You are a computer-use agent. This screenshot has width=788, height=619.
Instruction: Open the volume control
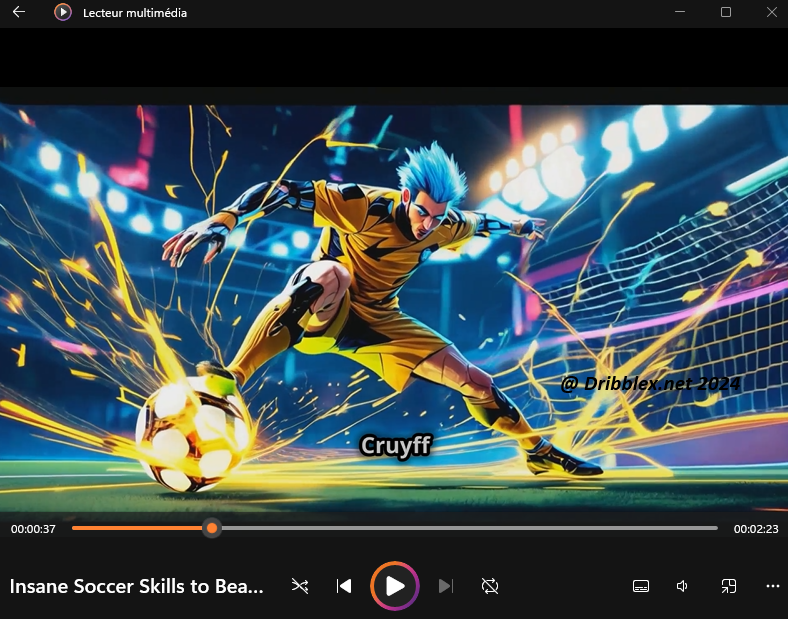[x=683, y=586]
